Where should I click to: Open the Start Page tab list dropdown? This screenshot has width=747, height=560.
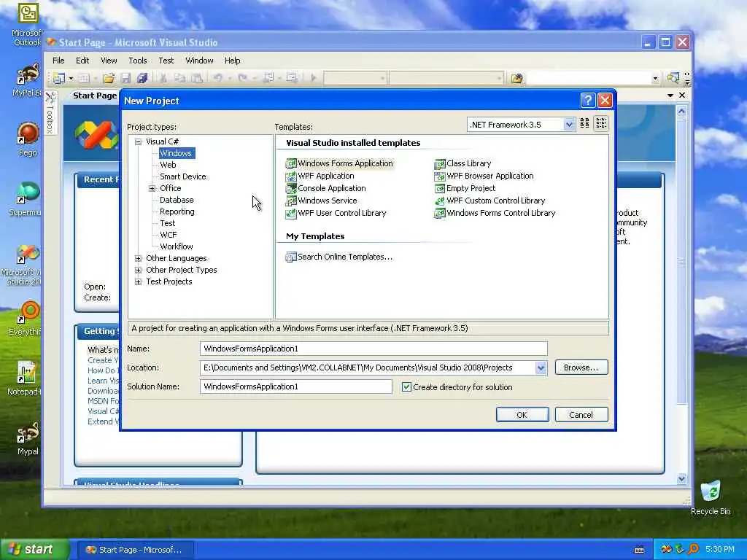[670, 96]
